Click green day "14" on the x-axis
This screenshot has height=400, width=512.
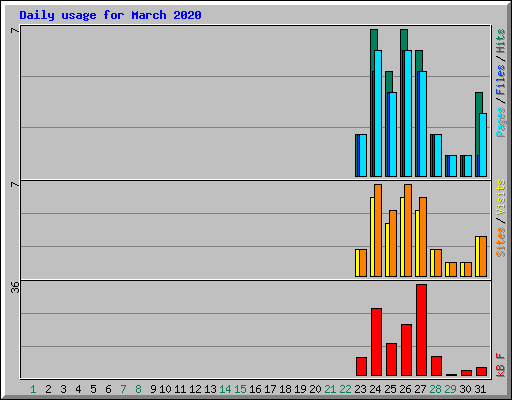(225, 389)
